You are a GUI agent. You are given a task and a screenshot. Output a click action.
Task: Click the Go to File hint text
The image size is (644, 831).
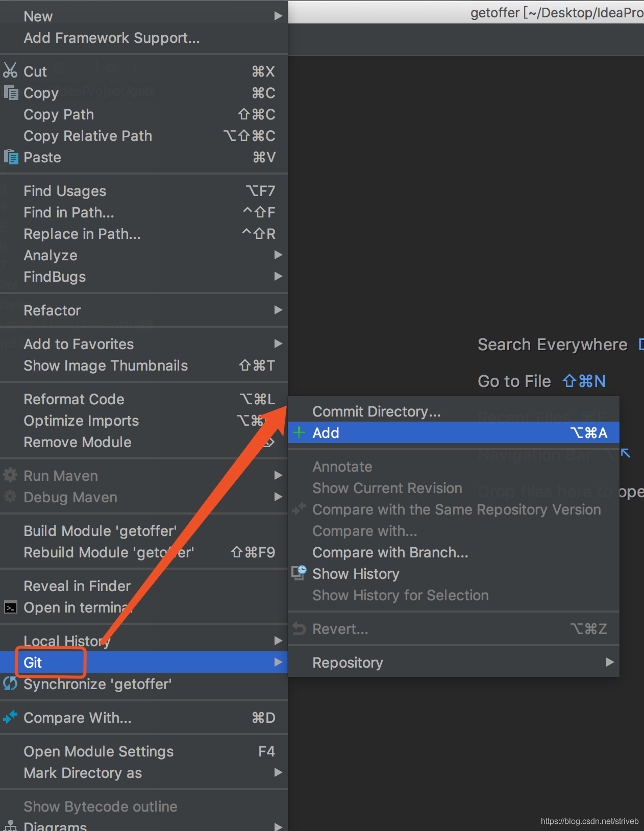click(514, 381)
